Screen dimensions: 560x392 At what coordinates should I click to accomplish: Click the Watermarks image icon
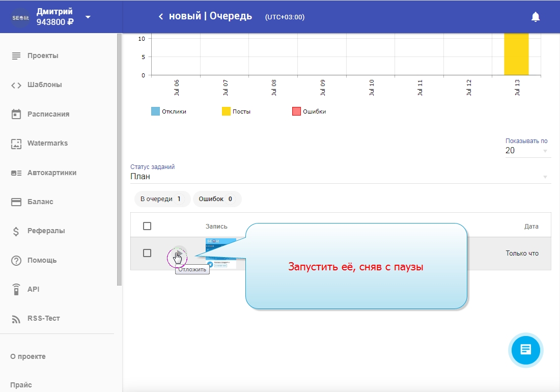coord(16,144)
